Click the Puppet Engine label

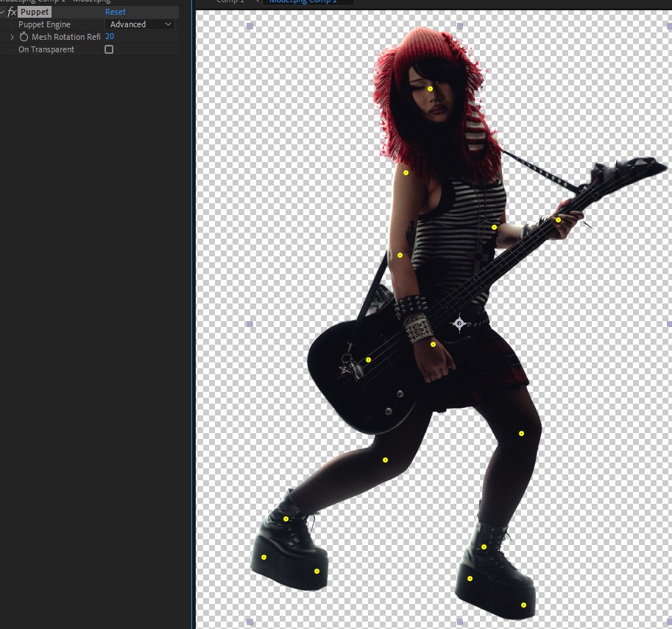pyautogui.click(x=44, y=24)
